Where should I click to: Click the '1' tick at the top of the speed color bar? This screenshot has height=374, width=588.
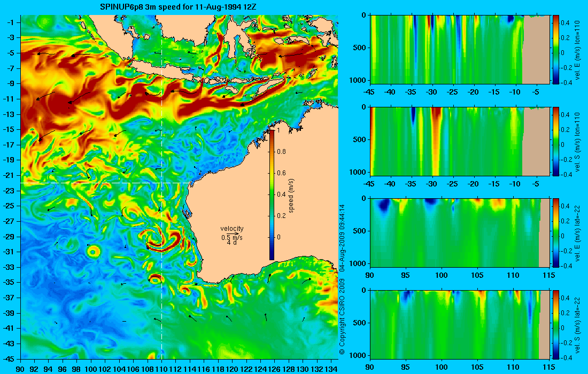[x=278, y=130]
